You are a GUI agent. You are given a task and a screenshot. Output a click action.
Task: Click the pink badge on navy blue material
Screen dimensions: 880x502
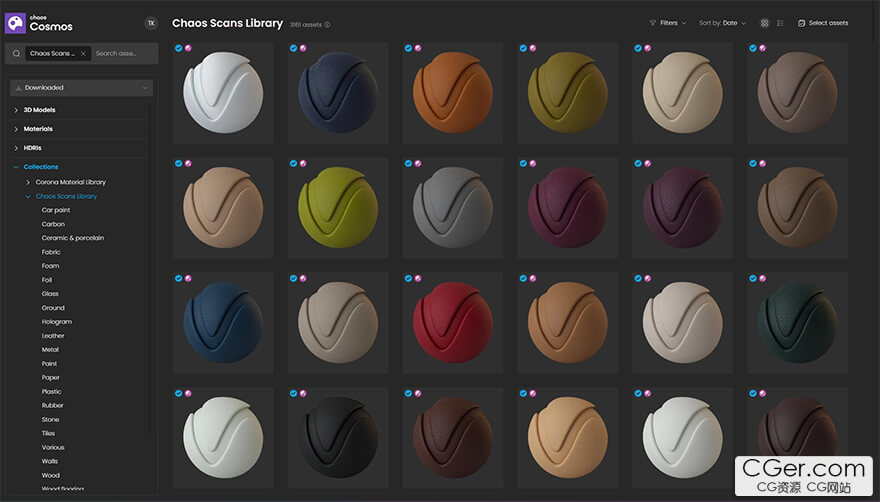pos(303,48)
